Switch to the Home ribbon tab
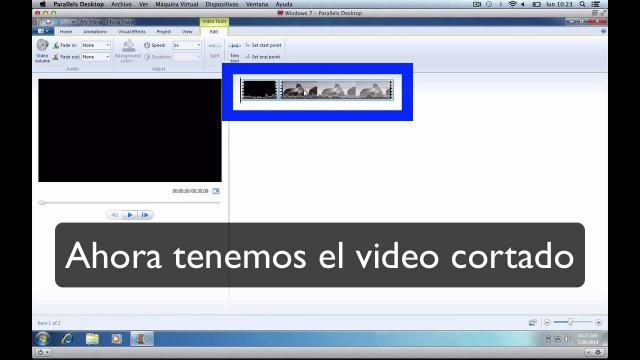Viewport: 640px width, 360px height. (x=66, y=31)
